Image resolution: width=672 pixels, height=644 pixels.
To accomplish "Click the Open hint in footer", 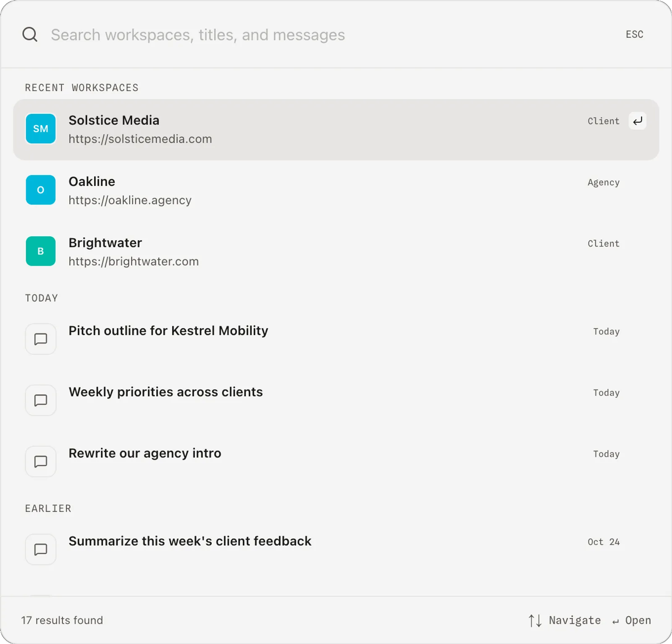I will pos(632,620).
